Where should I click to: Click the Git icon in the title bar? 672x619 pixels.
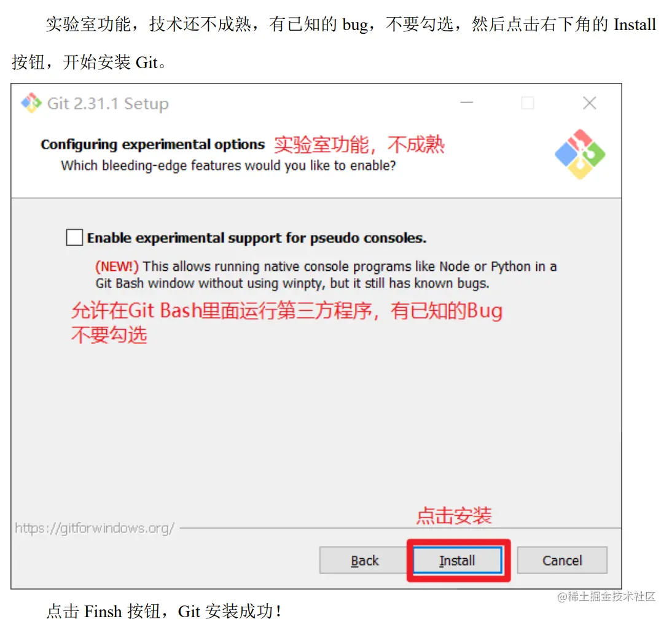[x=31, y=103]
